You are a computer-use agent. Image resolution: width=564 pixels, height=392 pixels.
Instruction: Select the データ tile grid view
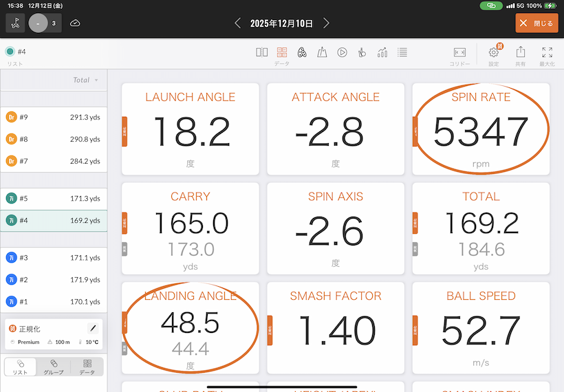282,52
